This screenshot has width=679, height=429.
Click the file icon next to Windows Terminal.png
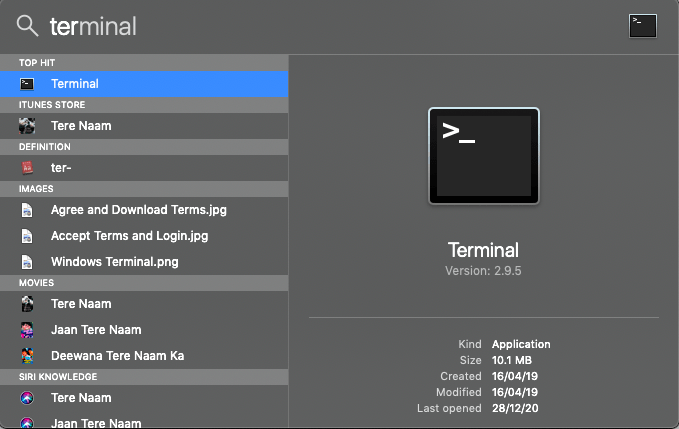coord(28,262)
